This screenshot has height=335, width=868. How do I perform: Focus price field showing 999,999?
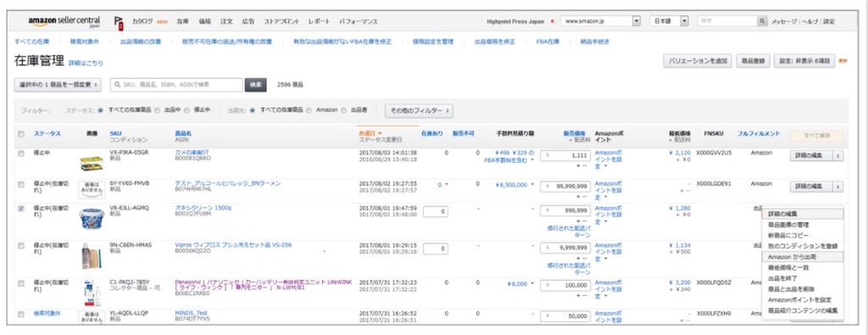coord(565,211)
